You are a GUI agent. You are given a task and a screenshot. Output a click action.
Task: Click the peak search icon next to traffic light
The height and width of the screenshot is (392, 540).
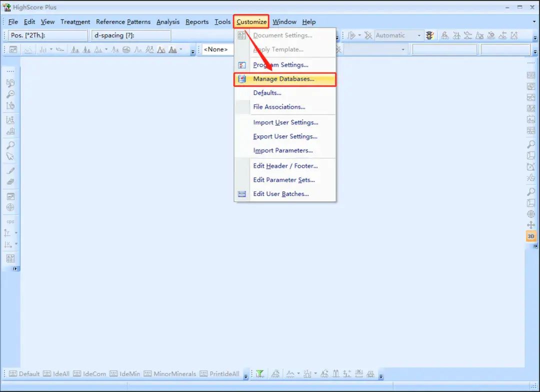pyautogui.click(x=444, y=35)
